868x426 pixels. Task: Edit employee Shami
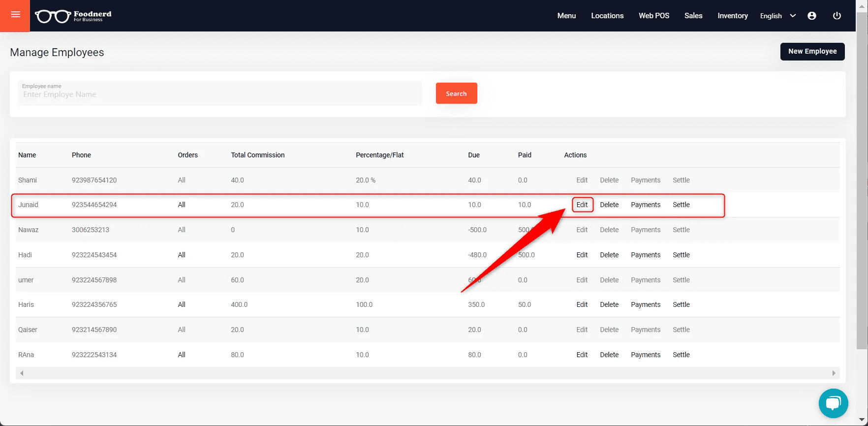(x=582, y=180)
